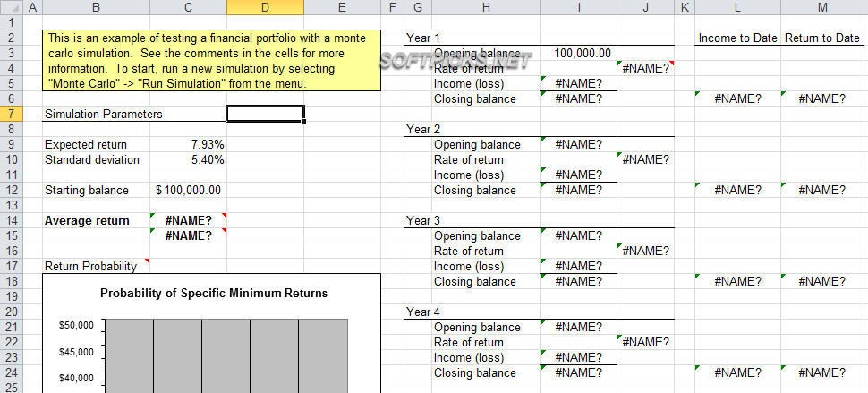Viewport: 868px width, 393px height.
Task: Click Return to Date #NAME? in row 6
Action: tap(822, 99)
